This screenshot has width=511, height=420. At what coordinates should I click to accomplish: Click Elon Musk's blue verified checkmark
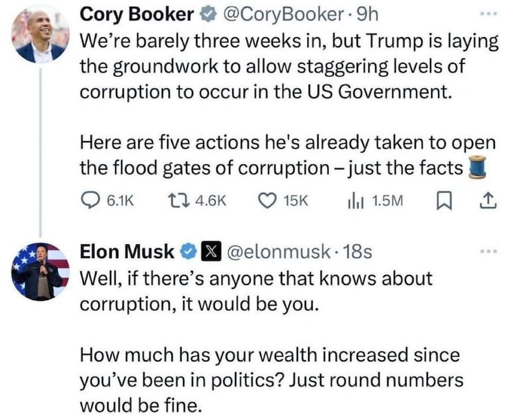pyautogui.click(x=189, y=251)
